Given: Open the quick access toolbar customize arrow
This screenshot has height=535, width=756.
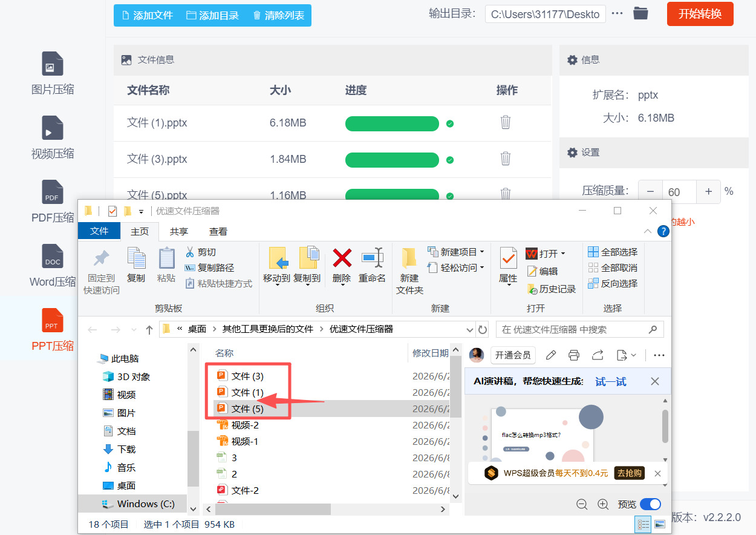Looking at the screenshot, I should pyautogui.click(x=142, y=211).
